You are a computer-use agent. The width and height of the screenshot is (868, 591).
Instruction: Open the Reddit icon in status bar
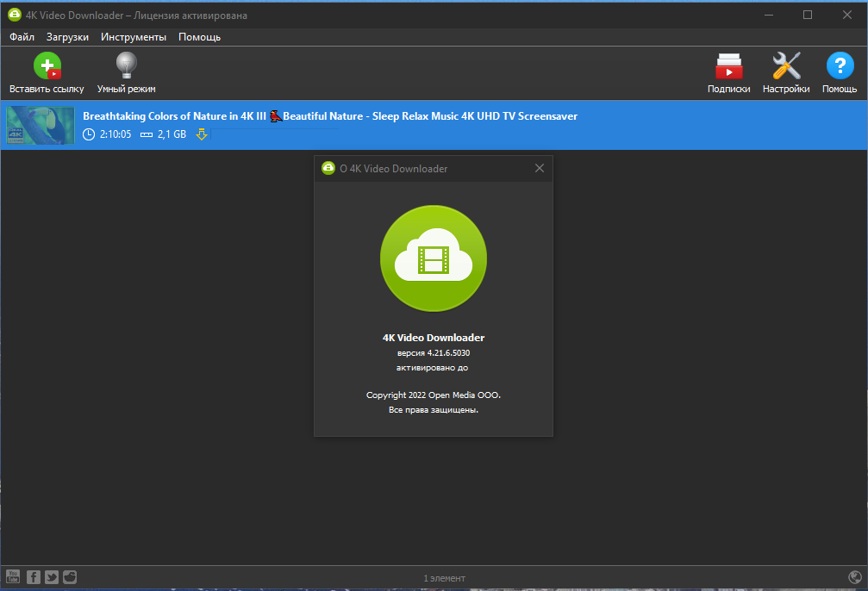(x=70, y=577)
